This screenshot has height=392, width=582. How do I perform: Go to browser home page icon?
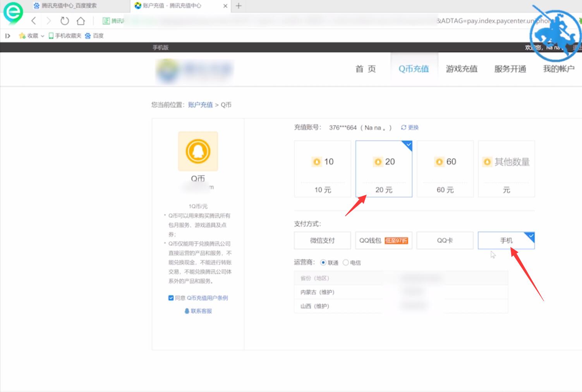81,21
